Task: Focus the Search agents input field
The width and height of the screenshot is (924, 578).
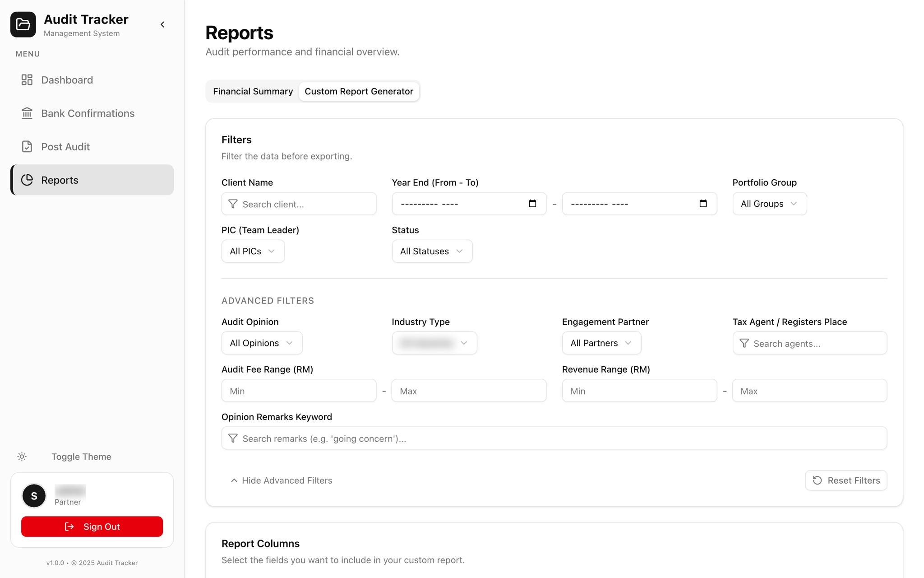Action: click(x=810, y=343)
